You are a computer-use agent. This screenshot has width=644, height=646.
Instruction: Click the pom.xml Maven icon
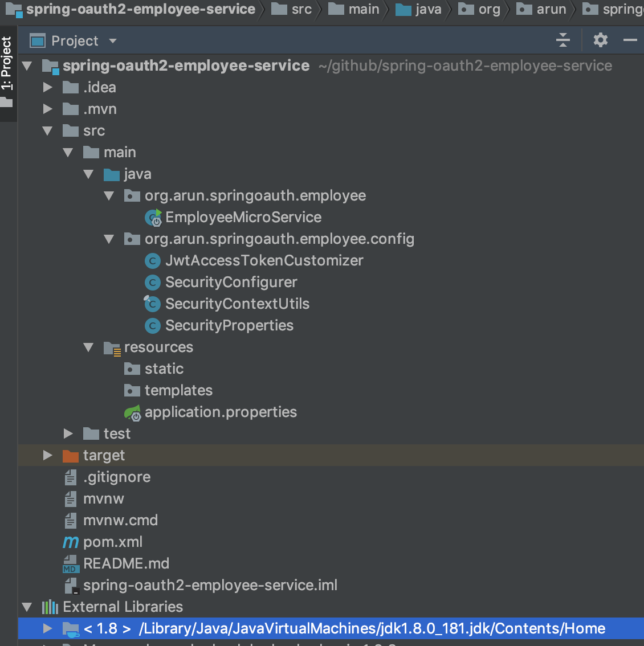70,542
